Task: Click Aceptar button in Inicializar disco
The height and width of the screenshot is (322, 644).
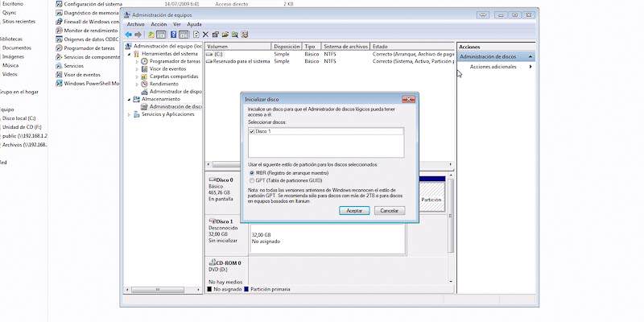Action: point(354,210)
